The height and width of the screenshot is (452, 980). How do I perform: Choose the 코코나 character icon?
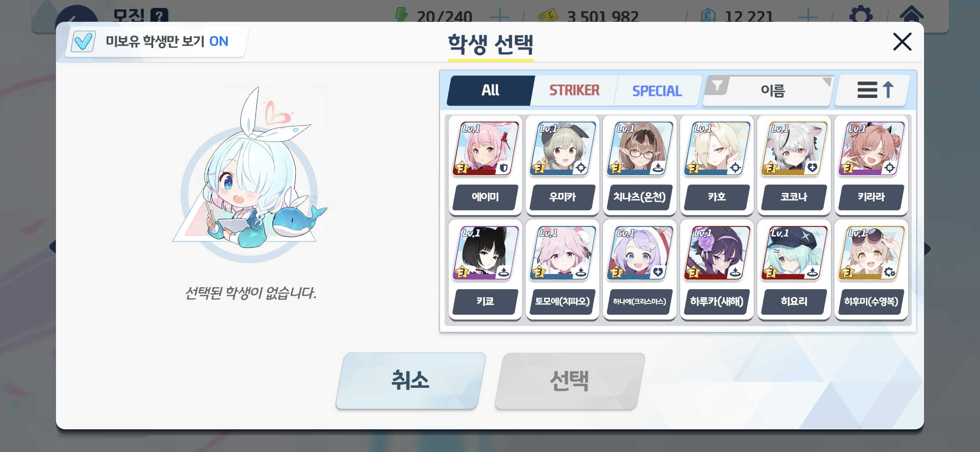click(x=794, y=149)
